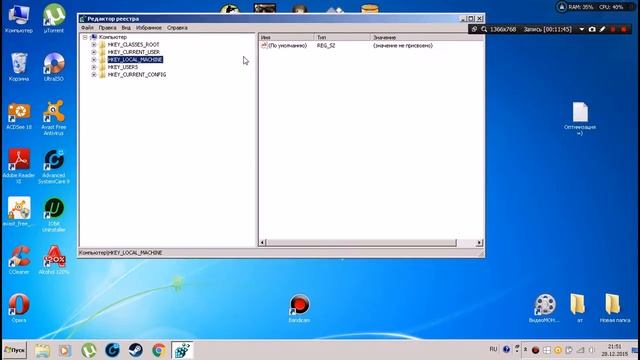Screen dimensions: 640x360
Task: Expand the HKEY_CURRENT_CONFIG branch
Action: [x=93, y=75]
